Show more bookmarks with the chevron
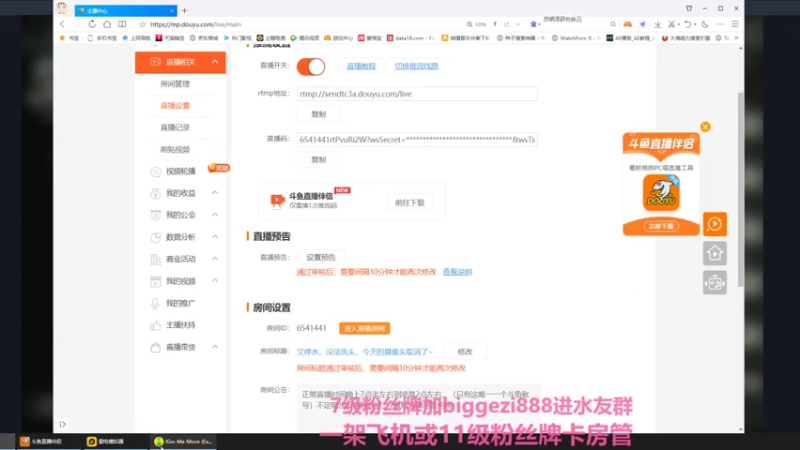800x450 pixels. coord(736,38)
